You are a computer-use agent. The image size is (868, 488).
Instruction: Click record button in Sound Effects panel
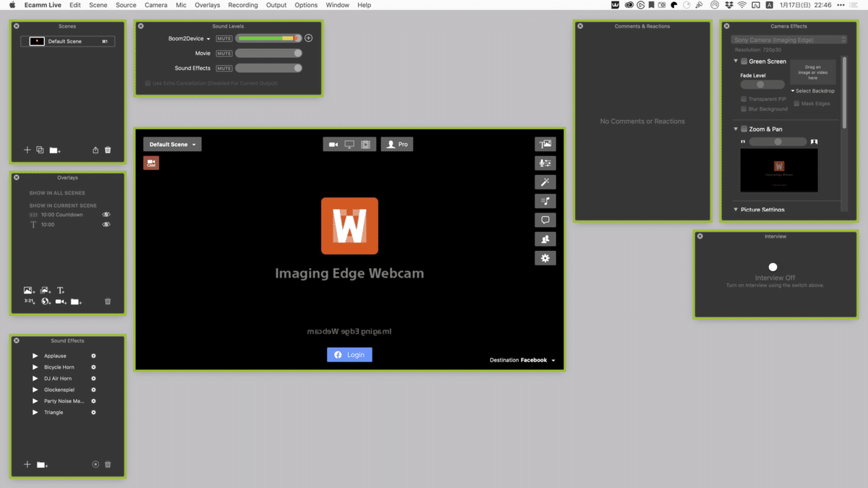point(95,464)
